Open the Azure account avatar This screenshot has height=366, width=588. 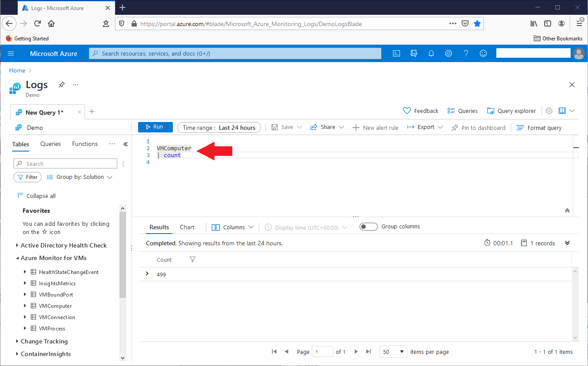point(579,53)
